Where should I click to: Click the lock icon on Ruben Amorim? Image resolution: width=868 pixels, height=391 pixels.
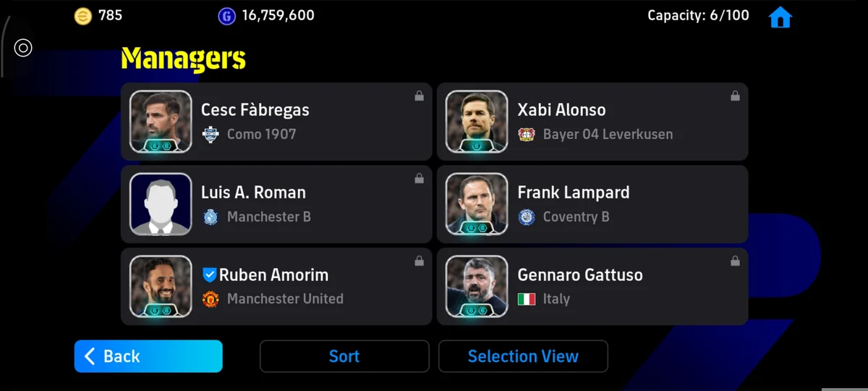pyautogui.click(x=419, y=261)
